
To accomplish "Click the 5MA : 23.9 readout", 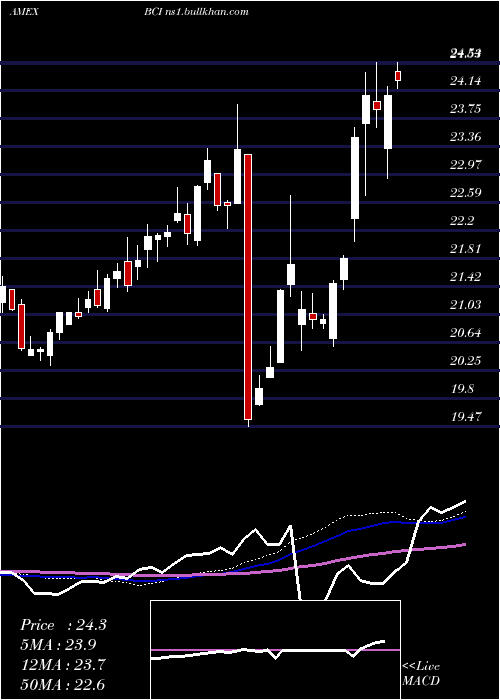I will pos(58,645).
